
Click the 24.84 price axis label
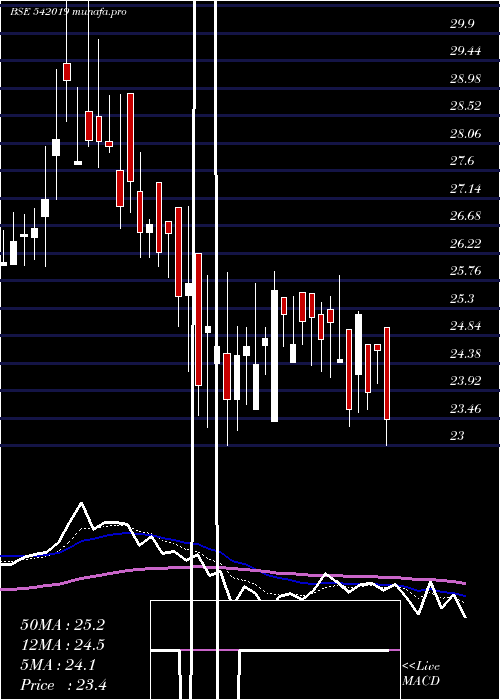(465, 326)
